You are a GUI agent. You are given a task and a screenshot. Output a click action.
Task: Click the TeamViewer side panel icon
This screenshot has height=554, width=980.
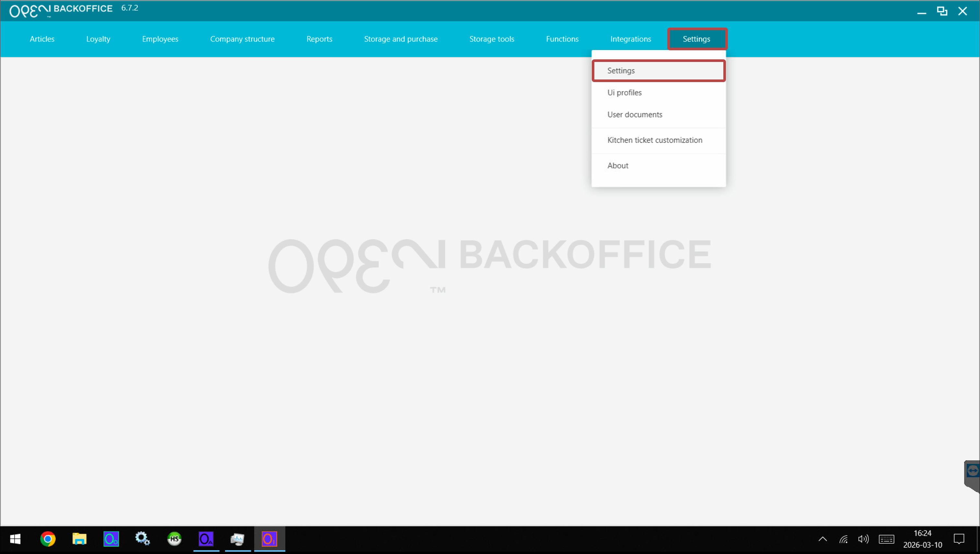coord(973,471)
